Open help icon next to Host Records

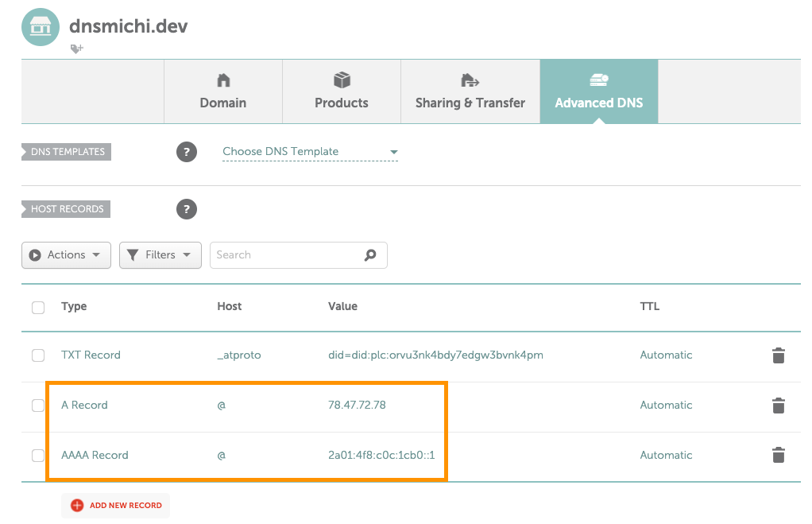coord(186,209)
